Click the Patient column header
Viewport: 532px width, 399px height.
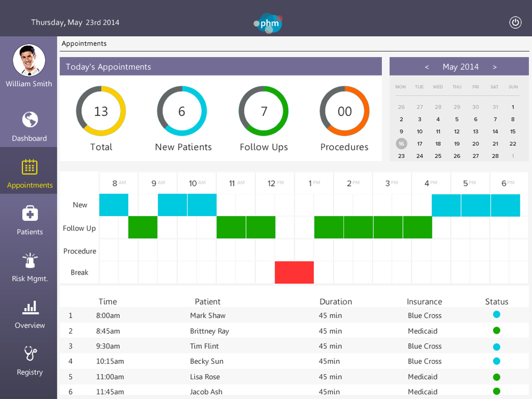coord(207,301)
